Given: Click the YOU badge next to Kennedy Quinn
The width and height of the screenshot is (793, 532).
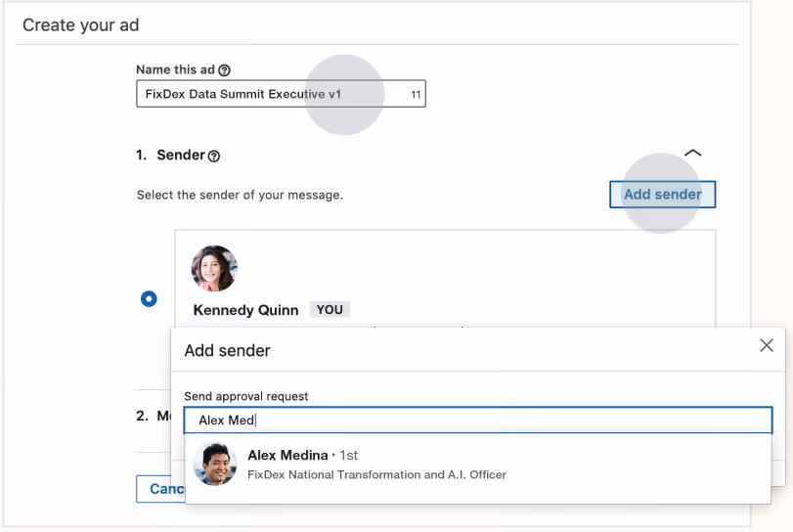Looking at the screenshot, I should click(330, 309).
